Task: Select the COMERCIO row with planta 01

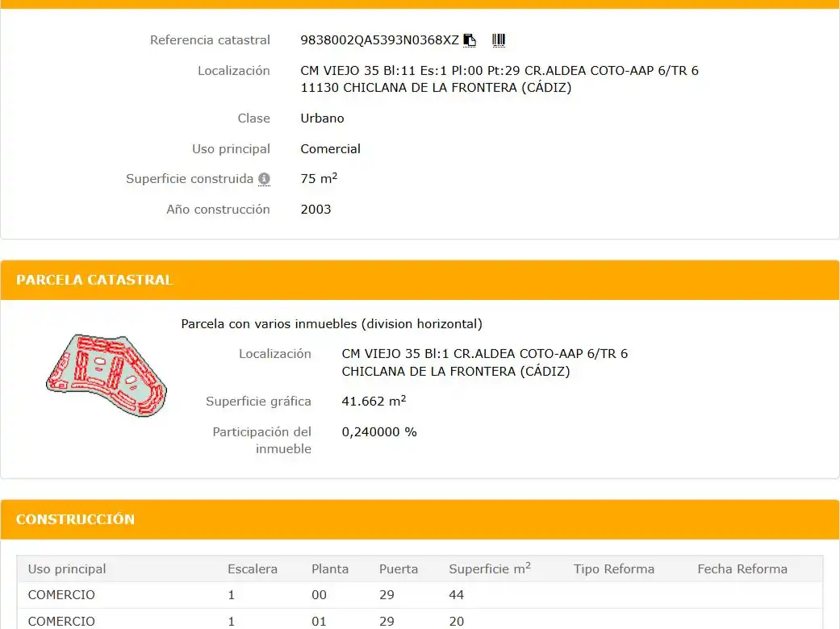Action: tap(420, 620)
